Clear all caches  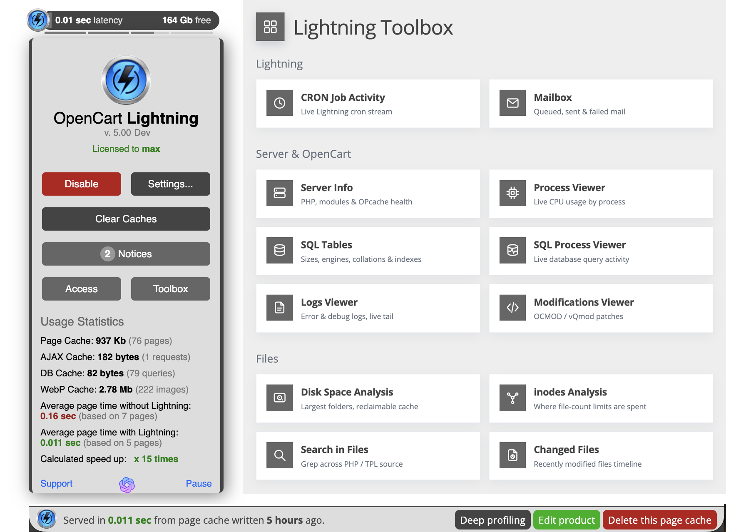click(126, 219)
